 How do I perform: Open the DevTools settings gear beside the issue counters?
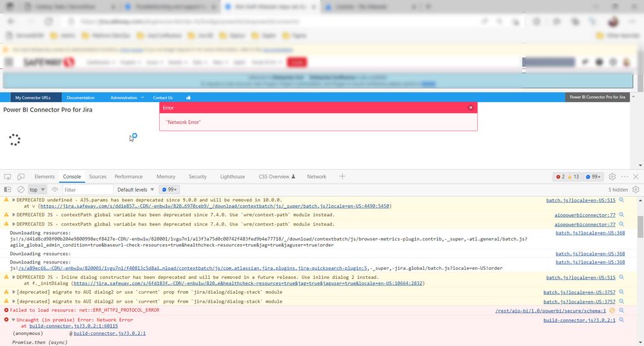[x=612, y=176]
